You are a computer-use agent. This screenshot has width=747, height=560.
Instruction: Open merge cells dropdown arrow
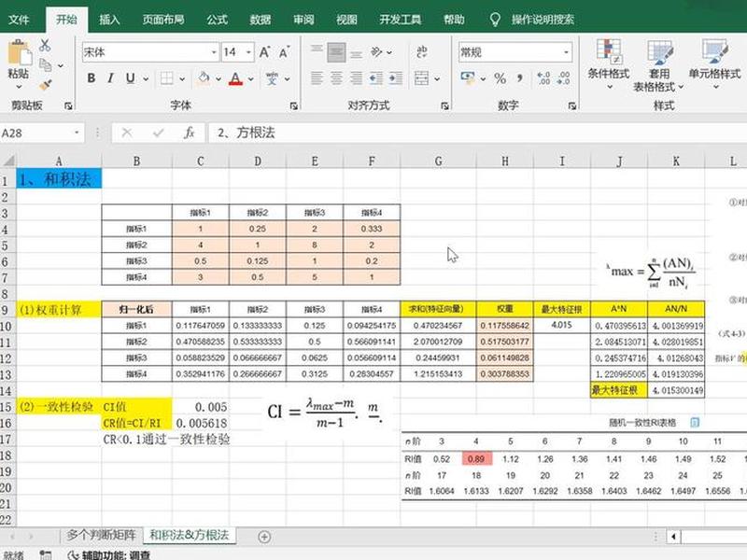pos(437,78)
